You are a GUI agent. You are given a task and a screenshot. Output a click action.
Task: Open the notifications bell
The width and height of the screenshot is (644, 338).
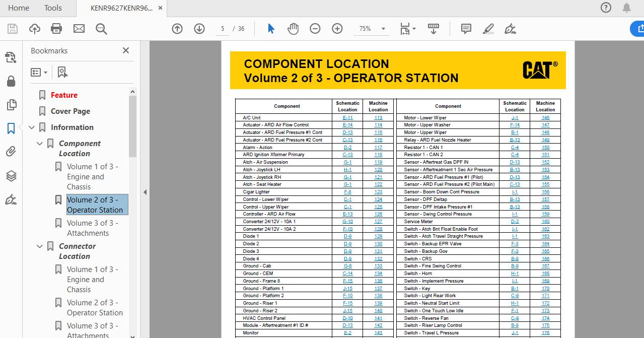click(626, 8)
